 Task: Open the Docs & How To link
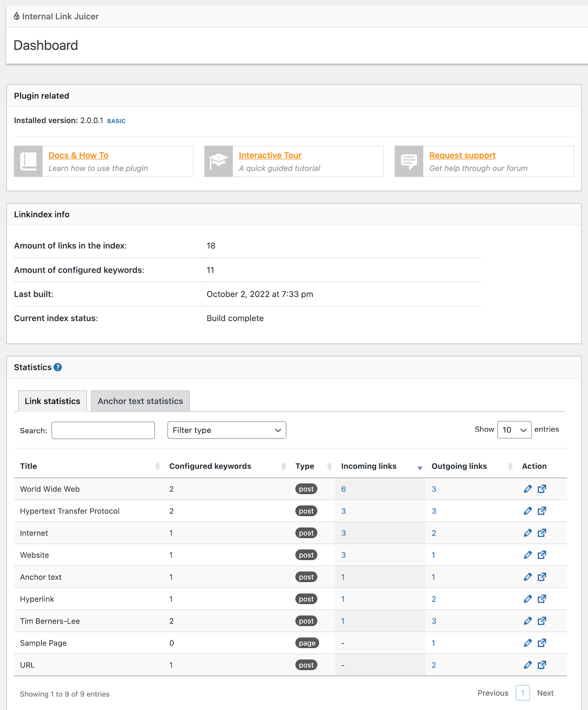78,155
